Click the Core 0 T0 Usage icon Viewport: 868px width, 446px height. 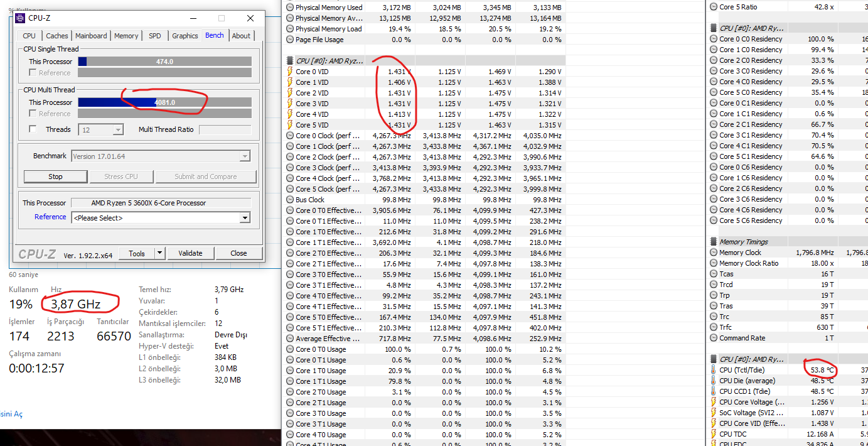click(289, 349)
